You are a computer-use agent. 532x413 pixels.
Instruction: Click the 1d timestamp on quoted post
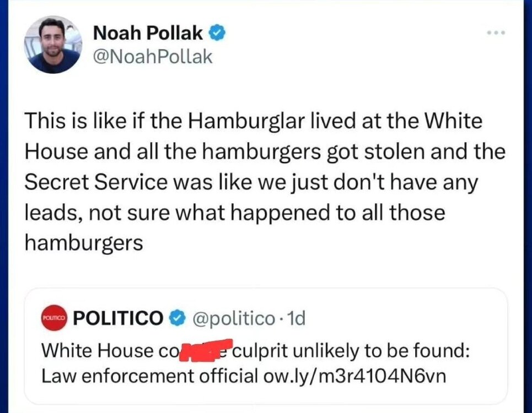pos(297,318)
